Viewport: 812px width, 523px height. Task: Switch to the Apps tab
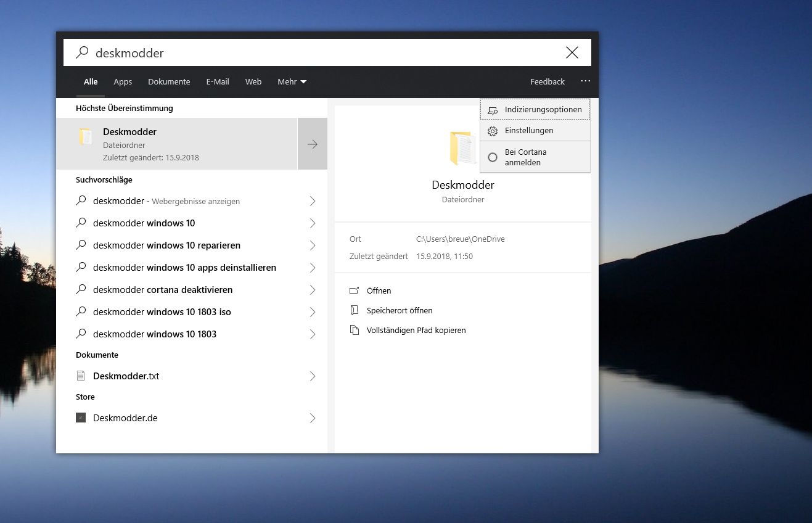[x=123, y=81]
